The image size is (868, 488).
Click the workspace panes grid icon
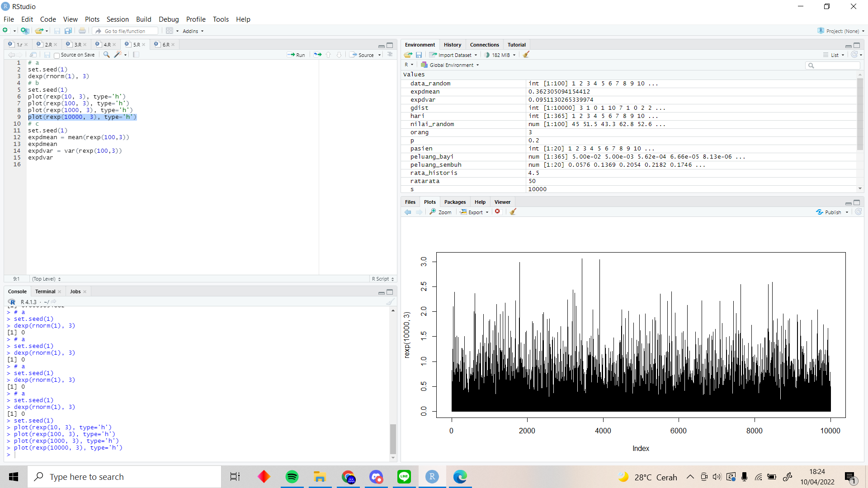point(170,31)
